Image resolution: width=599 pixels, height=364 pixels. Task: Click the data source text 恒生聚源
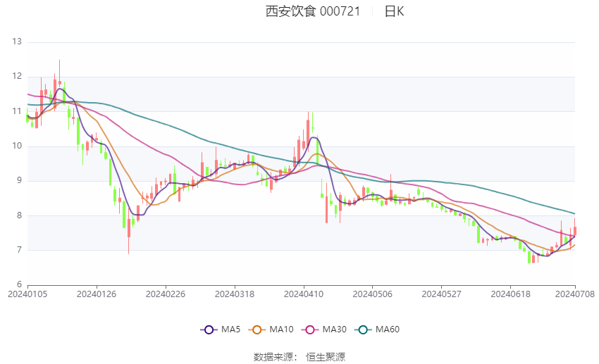(x=326, y=357)
